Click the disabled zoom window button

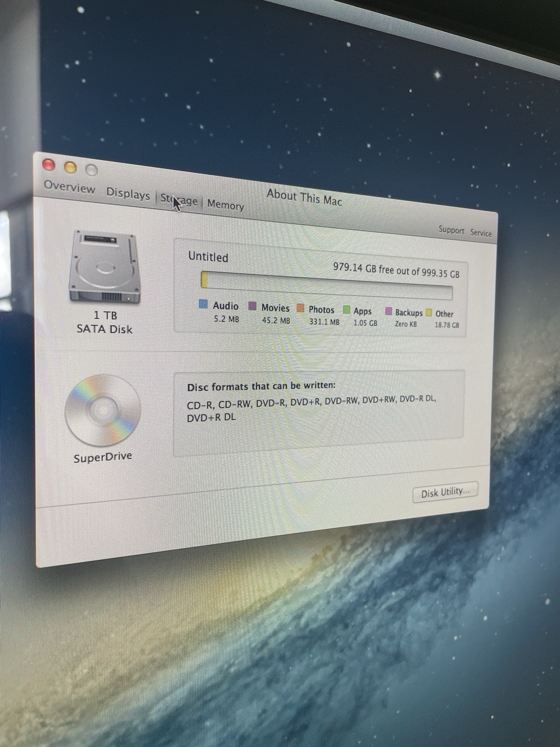click(92, 170)
